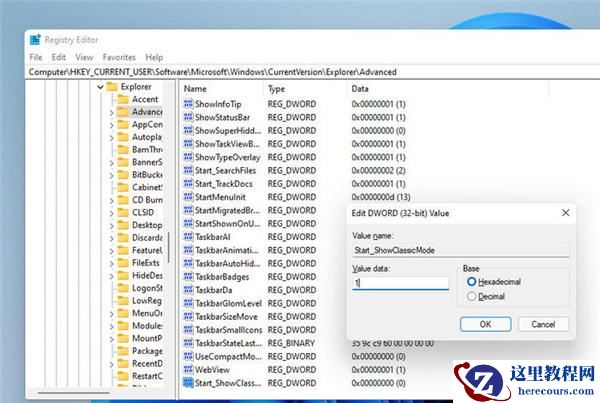This screenshot has width=600, height=403.
Task: Select the LowReg folder icon
Action: (123, 301)
